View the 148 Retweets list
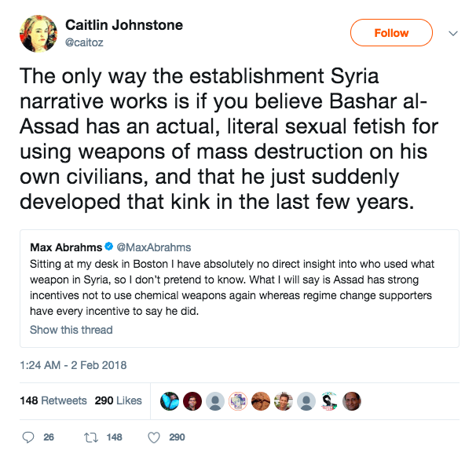Screen dimensions: 476x457 [x=53, y=400]
